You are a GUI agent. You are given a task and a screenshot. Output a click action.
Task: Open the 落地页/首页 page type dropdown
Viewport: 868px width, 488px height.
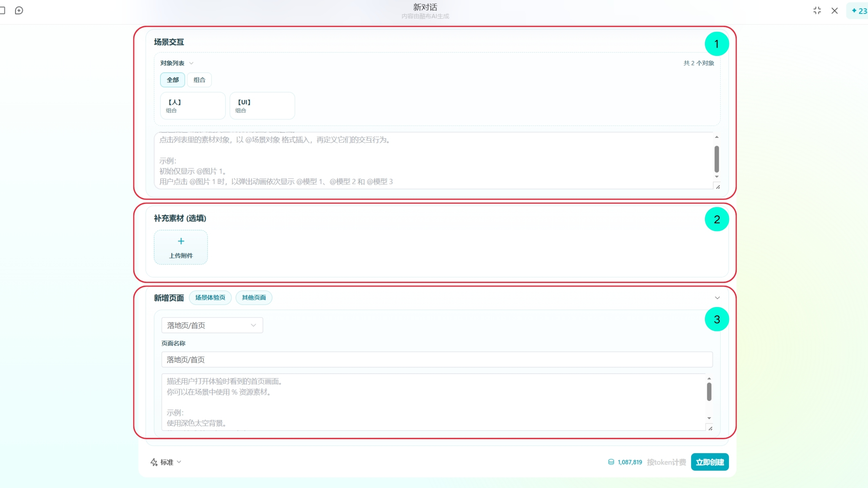212,325
